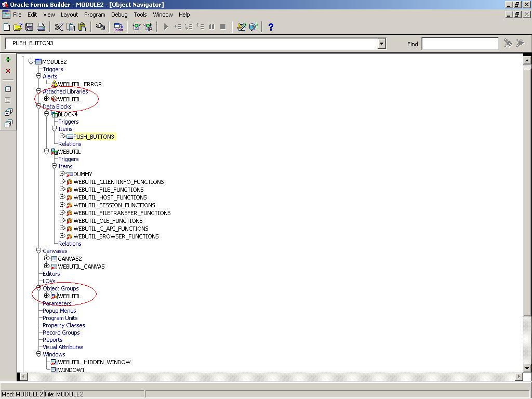This screenshot has width=532, height=399.
Task: Select WEBUTIL_HIDDEN_WINDOW in the tree
Action: pos(94,362)
